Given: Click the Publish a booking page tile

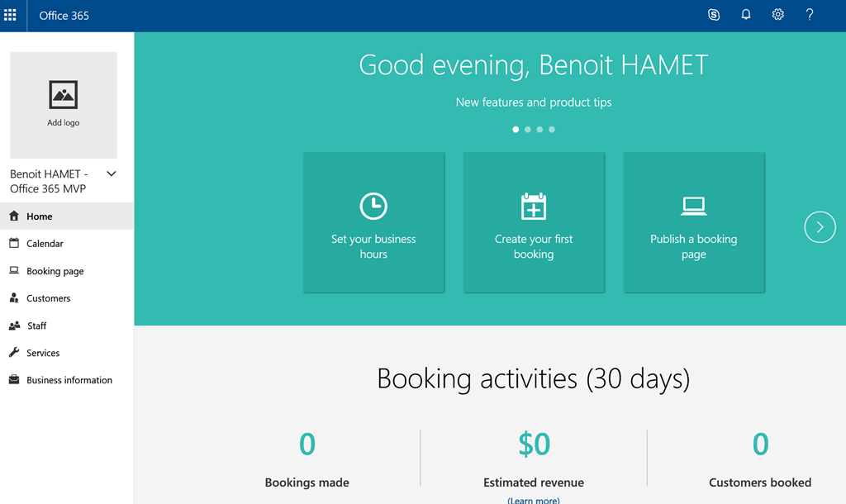Looking at the screenshot, I should coord(693,222).
